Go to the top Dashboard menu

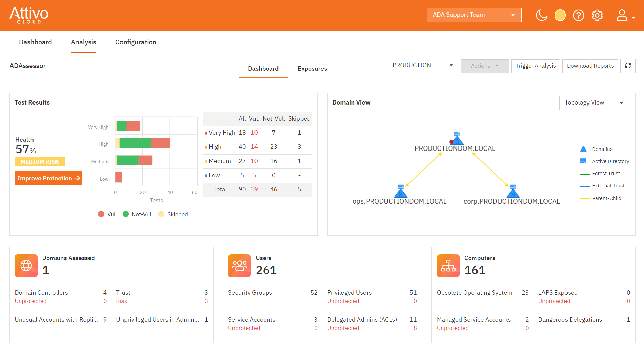36,42
